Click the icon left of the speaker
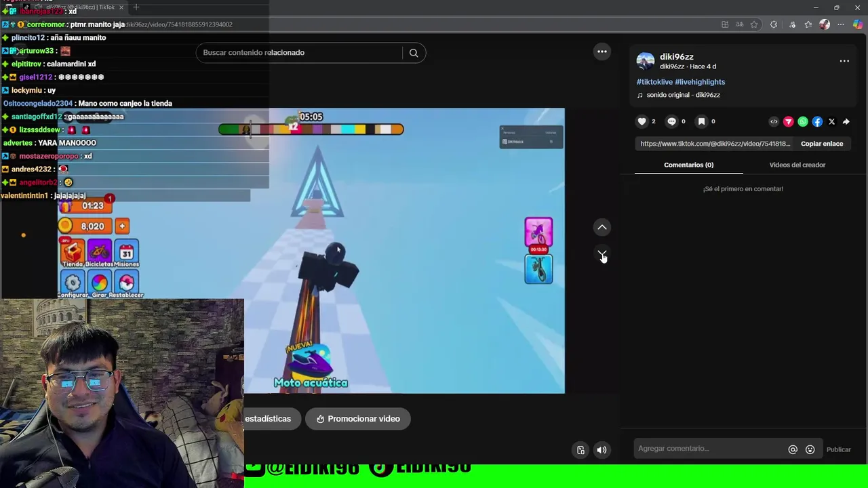868x488 pixels. pos(580,450)
